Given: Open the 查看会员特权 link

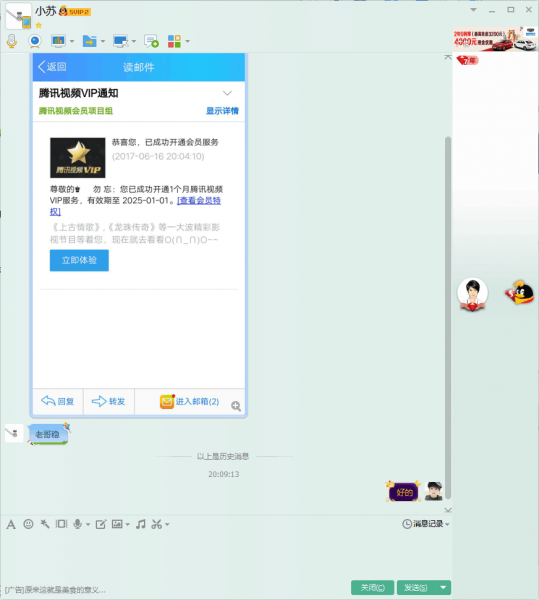Looking at the screenshot, I should pos(199,201).
